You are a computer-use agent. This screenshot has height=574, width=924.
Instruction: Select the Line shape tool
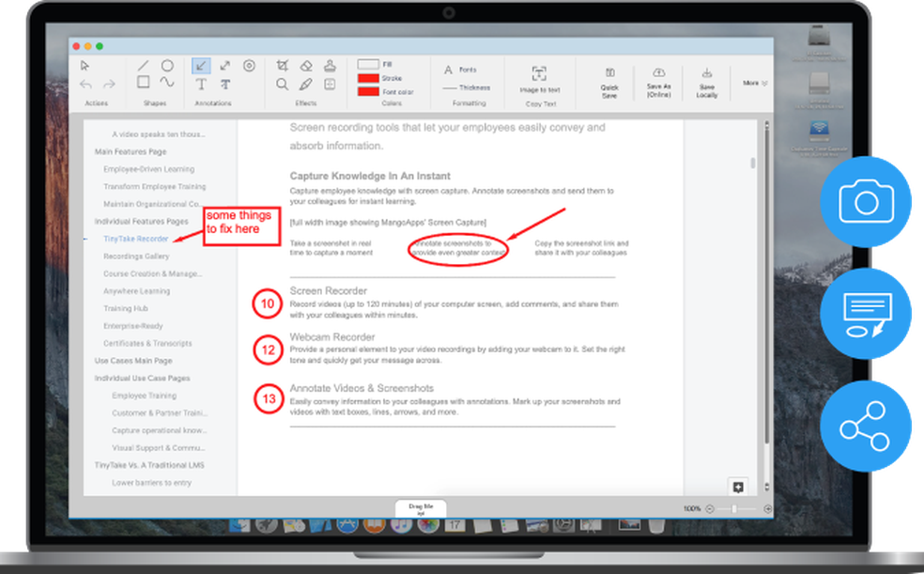[x=143, y=65]
